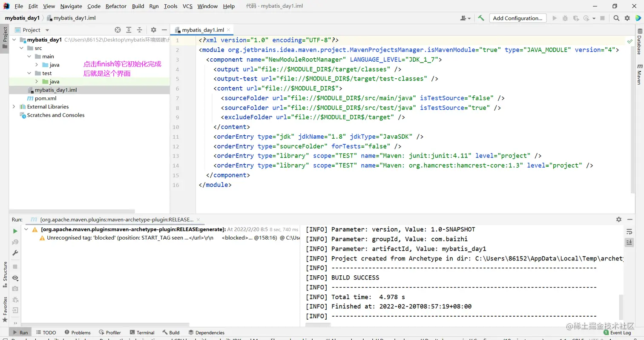
Task: Click the user account icon in toolbar
Action: click(466, 18)
